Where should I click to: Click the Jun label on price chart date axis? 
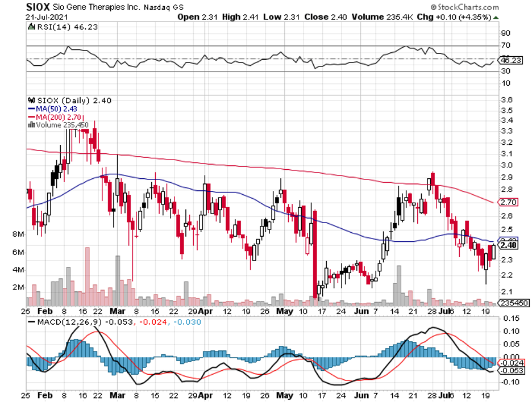(361, 312)
